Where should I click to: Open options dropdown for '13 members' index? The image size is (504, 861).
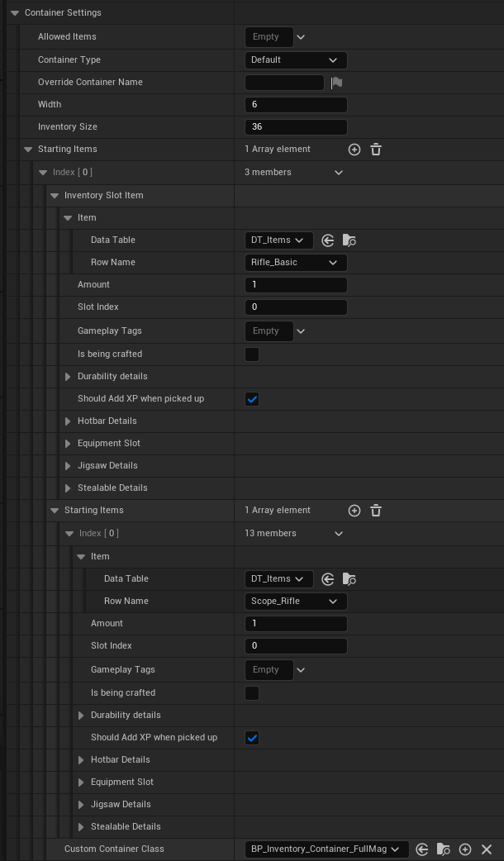coord(339,534)
